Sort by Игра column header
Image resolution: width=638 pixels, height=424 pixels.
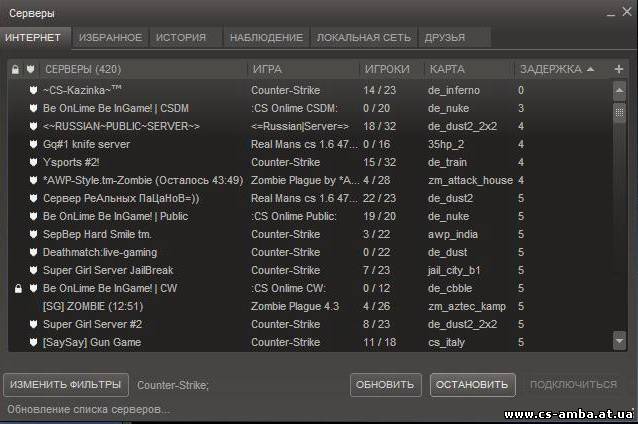[304, 69]
